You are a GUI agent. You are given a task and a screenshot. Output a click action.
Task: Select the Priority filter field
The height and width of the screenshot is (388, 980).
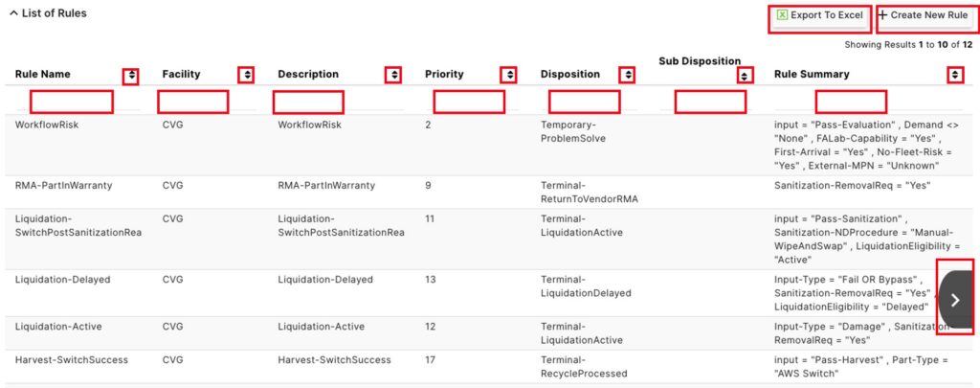(469, 102)
